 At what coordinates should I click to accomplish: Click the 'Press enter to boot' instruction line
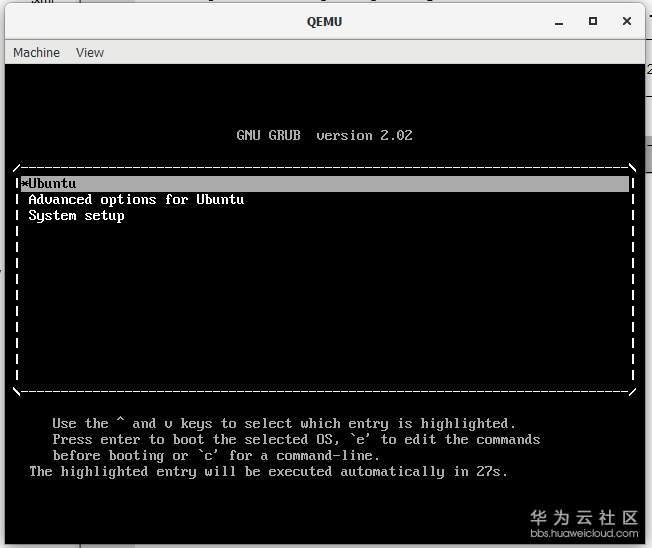[296, 440]
